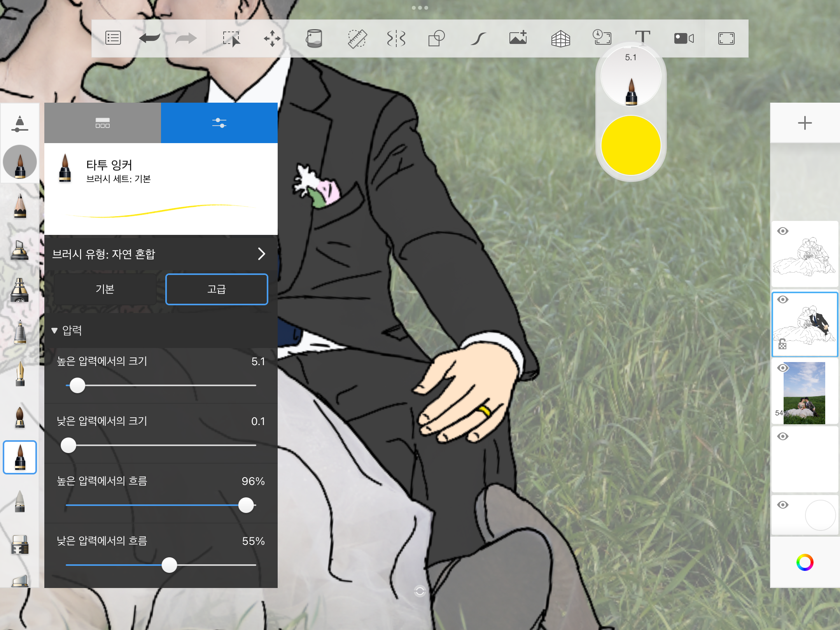
Task: Choose the current brush at palette top
Action: (x=20, y=162)
